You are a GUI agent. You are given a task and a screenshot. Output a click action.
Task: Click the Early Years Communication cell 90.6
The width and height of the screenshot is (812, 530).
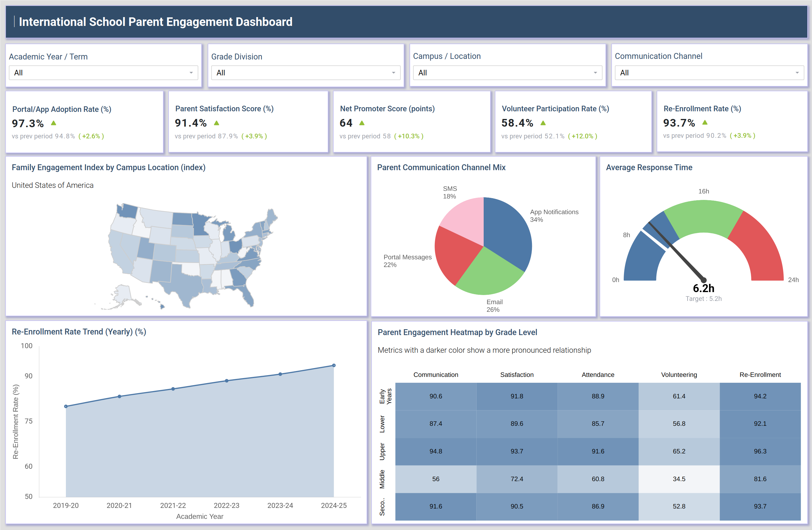436,396
